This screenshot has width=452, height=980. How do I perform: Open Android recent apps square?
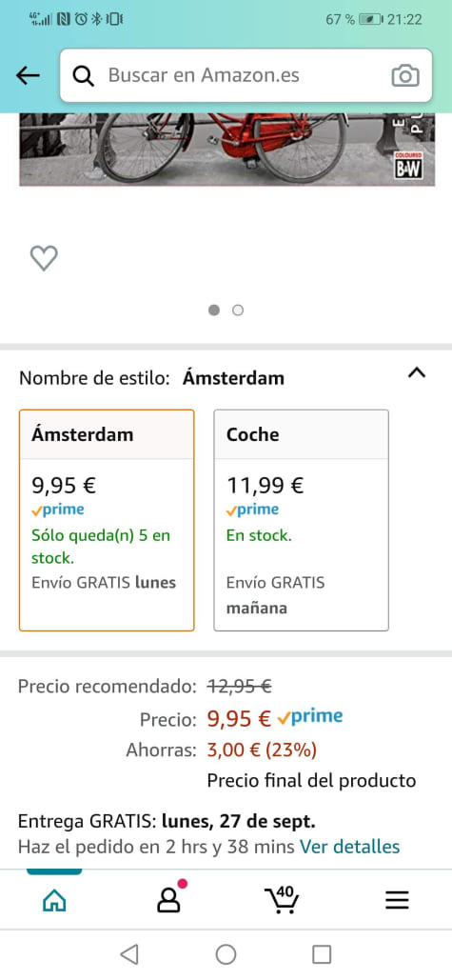point(322,954)
